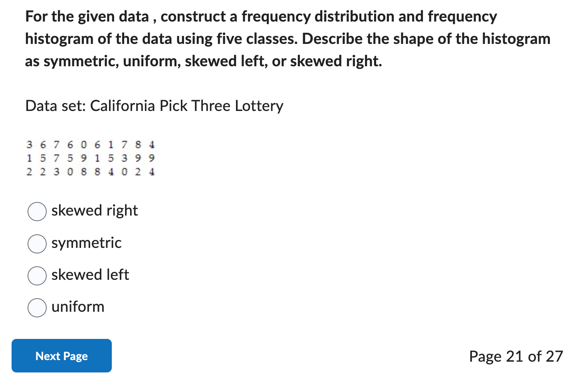The width and height of the screenshot is (567, 392).
Task: Click the third row of lottery data
Action: pos(90,172)
